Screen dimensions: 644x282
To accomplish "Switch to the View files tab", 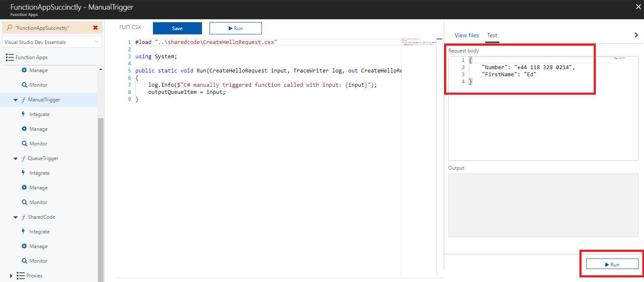I will (x=467, y=35).
